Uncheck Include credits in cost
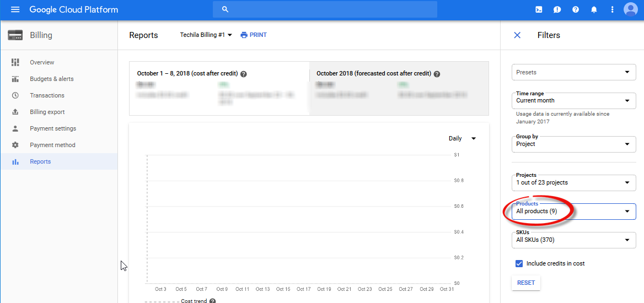This screenshot has width=644, height=303. [519, 263]
